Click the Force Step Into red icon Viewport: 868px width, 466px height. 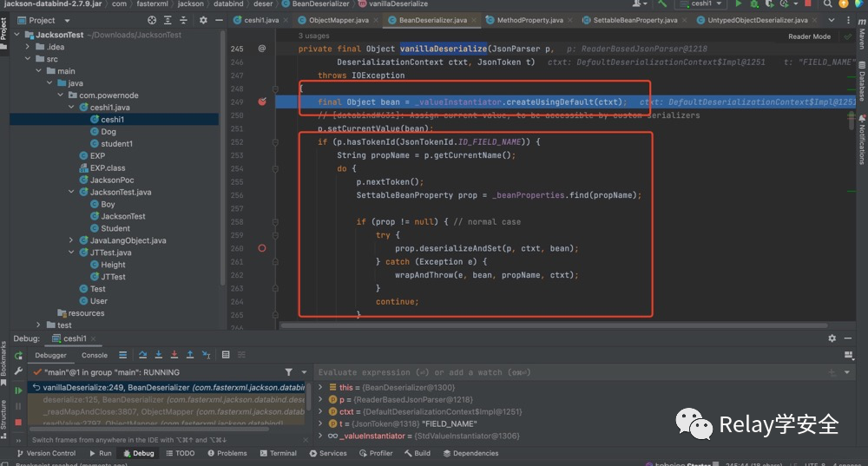174,355
